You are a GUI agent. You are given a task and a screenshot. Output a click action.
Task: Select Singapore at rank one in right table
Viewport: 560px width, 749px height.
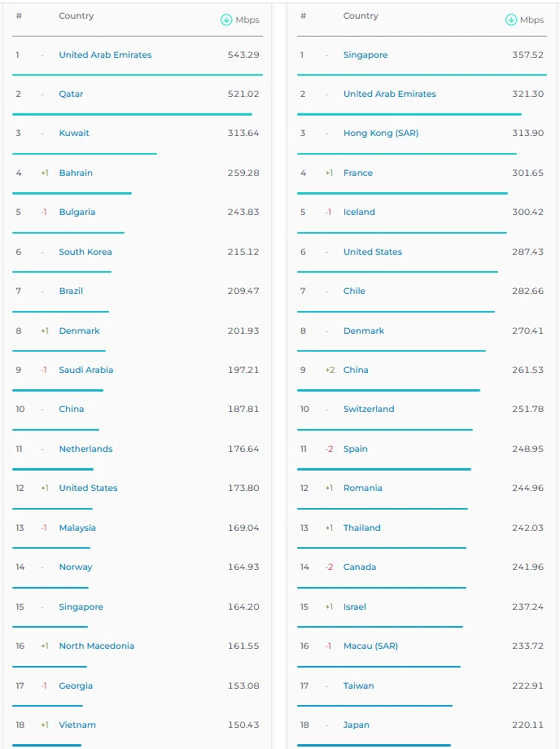click(365, 55)
